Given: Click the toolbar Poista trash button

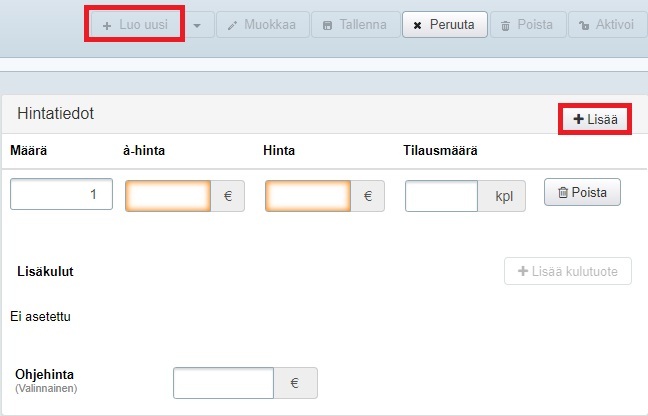Looking at the screenshot, I should (527, 24).
